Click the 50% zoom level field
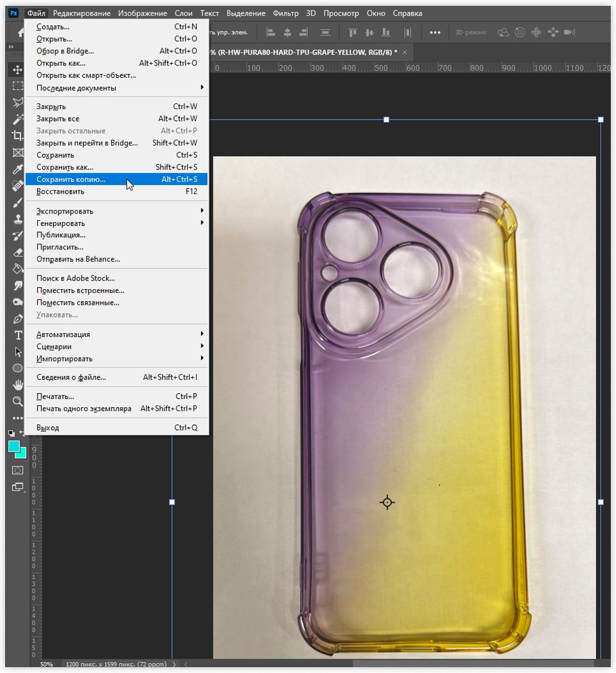Viewport: 616px width, 673px height. point(47,665)
